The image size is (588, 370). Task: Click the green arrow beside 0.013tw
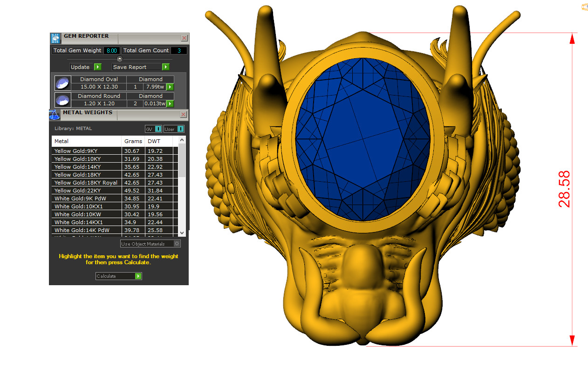pyautogui.click(x=170, y=104)
